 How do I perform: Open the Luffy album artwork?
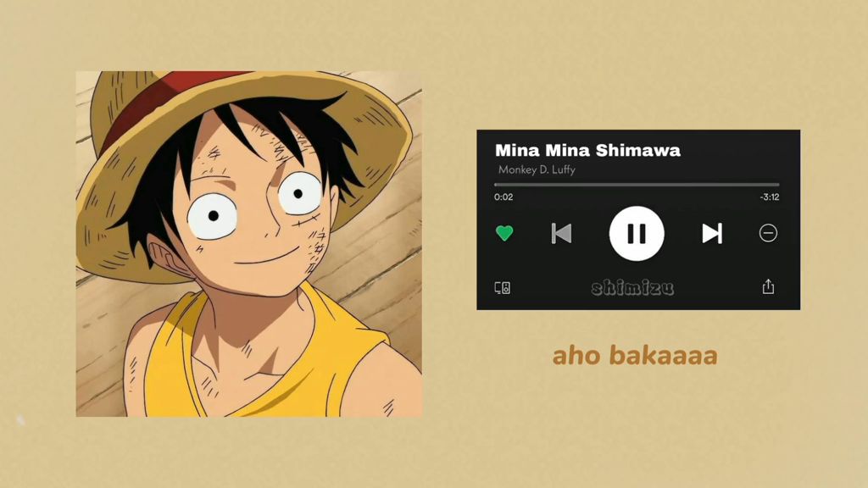(248, 243)
